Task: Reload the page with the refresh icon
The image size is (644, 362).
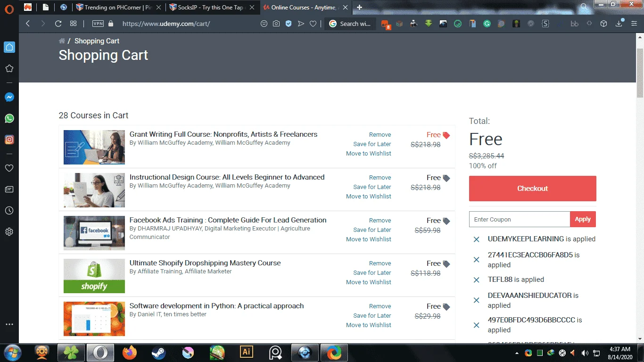Action: [x=58, y=24]
